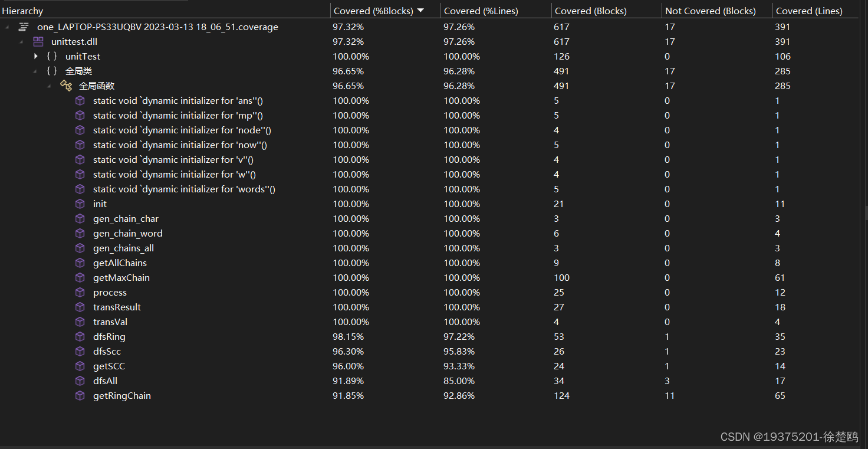Click the unittest.dll module icon
This screenshot has height=449, width=868.
(38, 42)
